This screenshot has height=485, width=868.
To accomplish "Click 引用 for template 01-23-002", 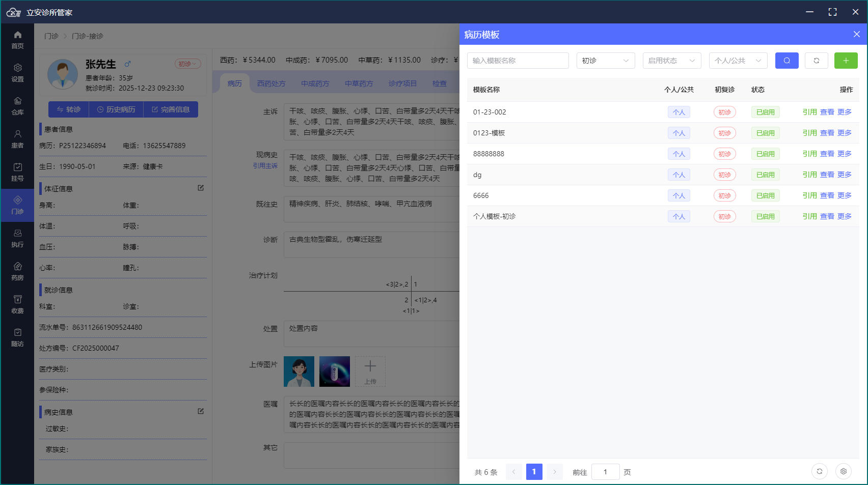I will click(809, 112).
